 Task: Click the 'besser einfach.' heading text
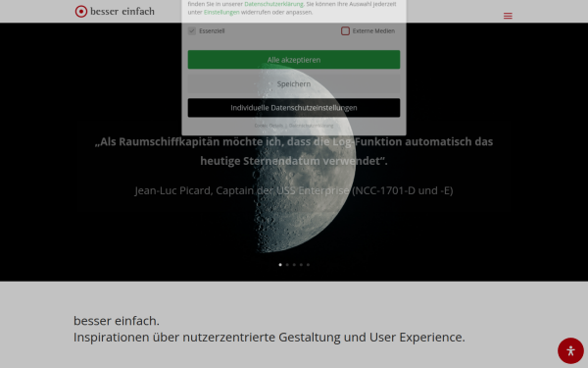click(117, 321)
